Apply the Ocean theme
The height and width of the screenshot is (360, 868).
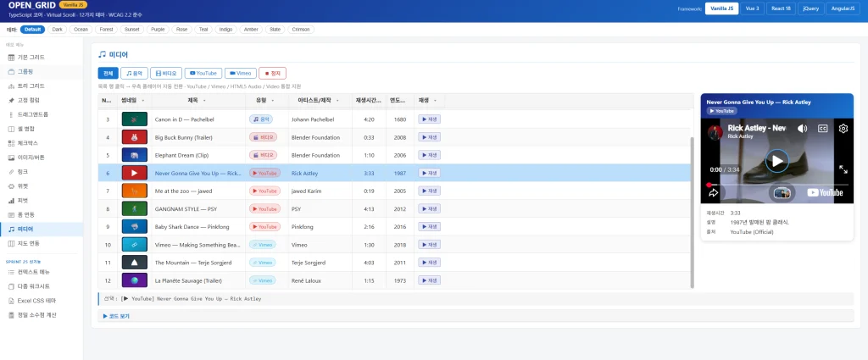click(81, 30)
